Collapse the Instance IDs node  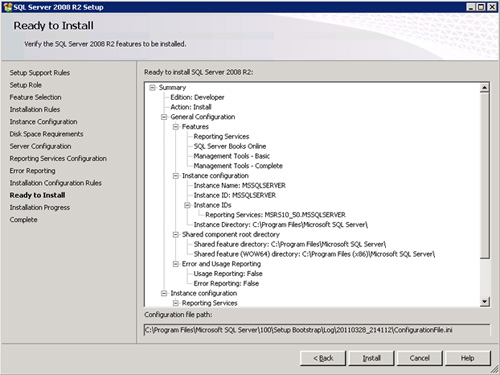(187, 205)
